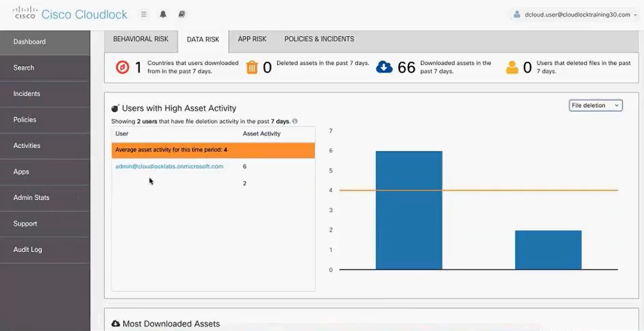Image resolution: width=644 pixels, height=331 pixels.
Task: Click the Cisco Cloudlock title link
Action: (x=84, y=14)
